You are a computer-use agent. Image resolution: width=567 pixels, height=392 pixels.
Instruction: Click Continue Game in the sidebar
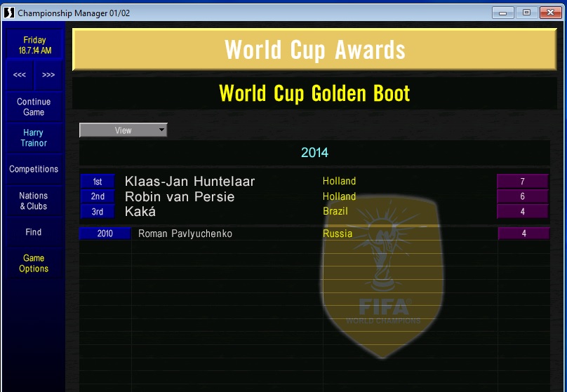(34, 107)
